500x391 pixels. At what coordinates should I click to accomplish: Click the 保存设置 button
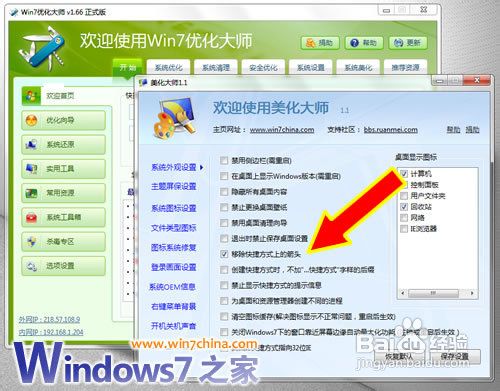pyautogui.click(x=455, y=357)
